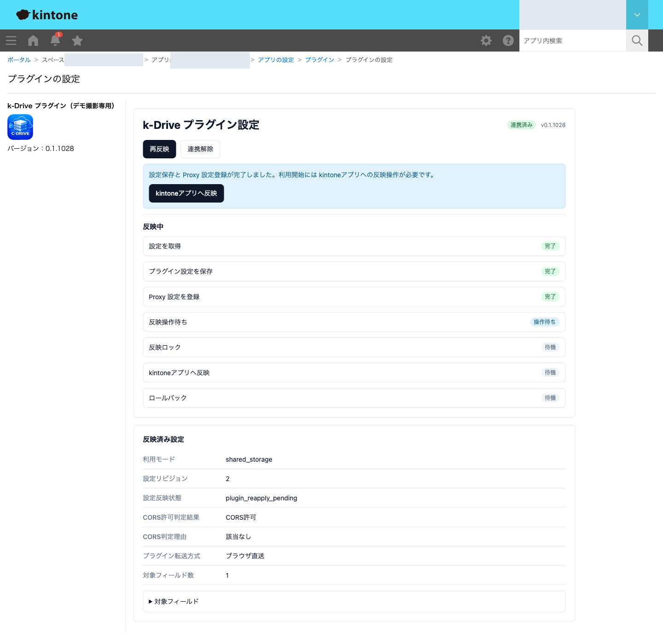Click the k-Drive プラグイン設定 heading
This screenshot has width=663, height=644.
click(x=201, y=125)
